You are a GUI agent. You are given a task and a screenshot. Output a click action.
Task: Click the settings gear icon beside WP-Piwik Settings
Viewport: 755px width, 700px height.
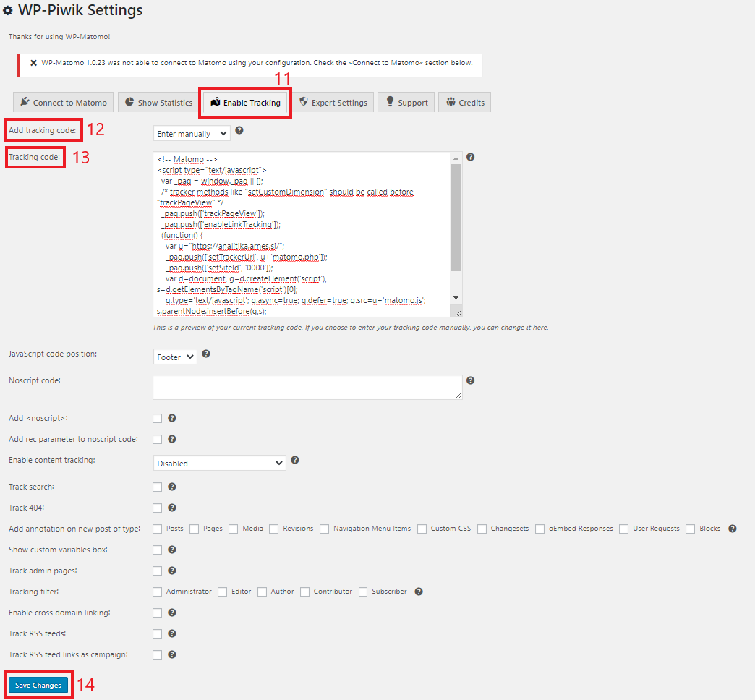8,10
